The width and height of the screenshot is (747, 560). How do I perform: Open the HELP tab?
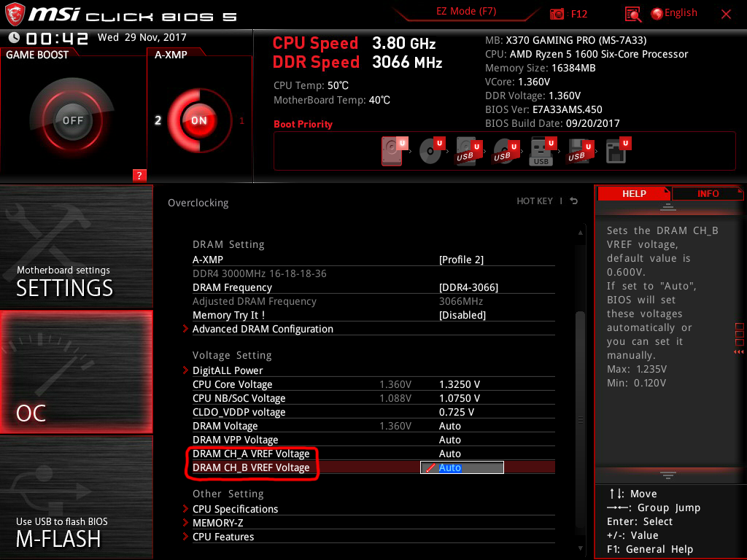634,194
